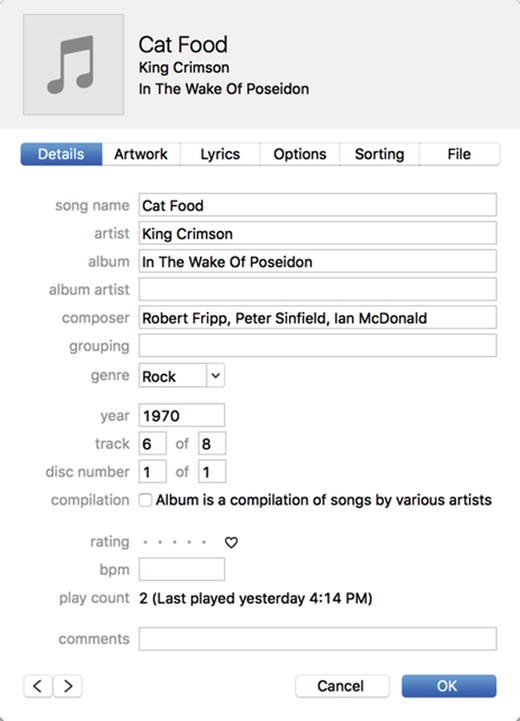Click the song name field
The image size is (520, 721).
(x=318, y=205)
